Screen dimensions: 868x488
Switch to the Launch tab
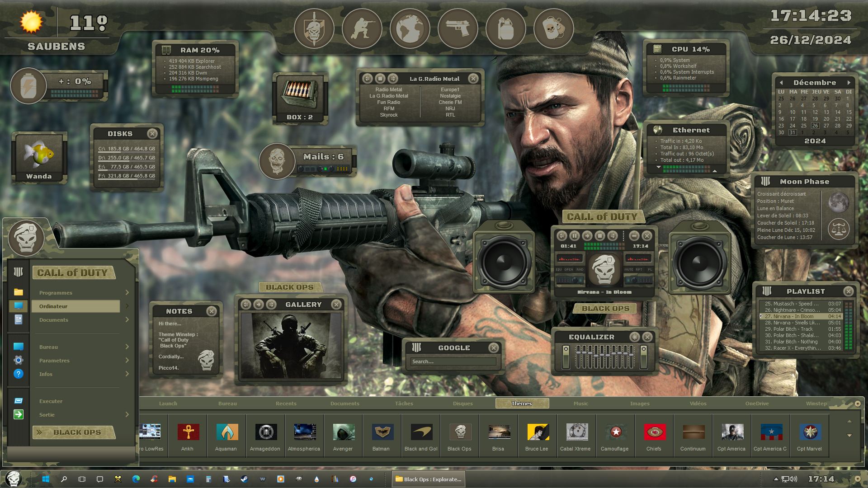pos(168,404)
